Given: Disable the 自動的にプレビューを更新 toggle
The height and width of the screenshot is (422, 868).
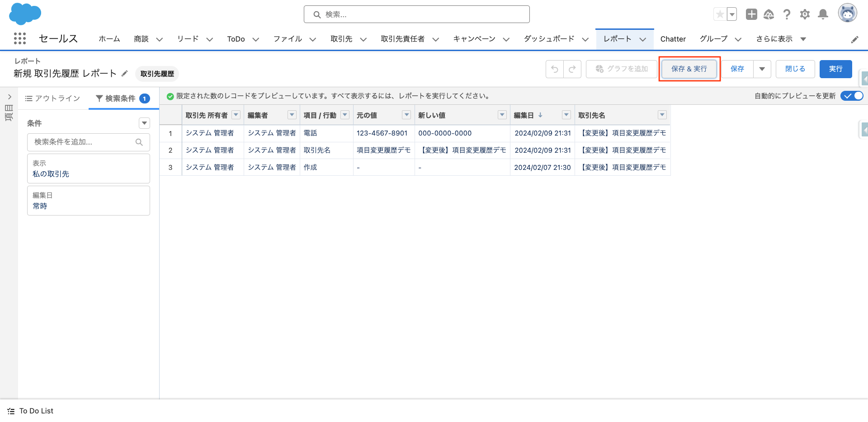Looking at the screenshot, I should pyautogui.click(x=852, y=96).
